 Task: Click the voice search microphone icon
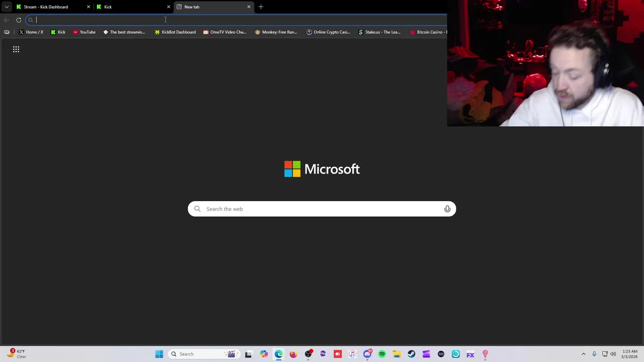pyautogui.click(x=447, y=209)
